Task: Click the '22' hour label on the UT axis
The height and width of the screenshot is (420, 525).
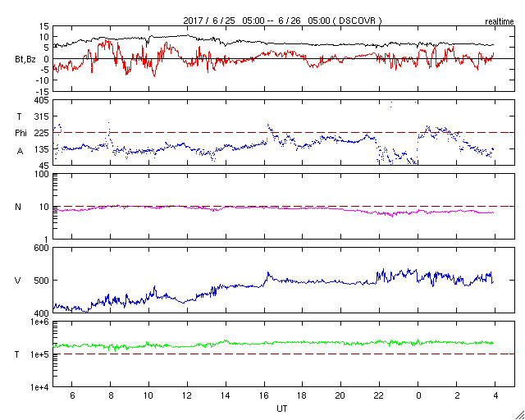Action: pyautogui.click(x=380, y=396)
